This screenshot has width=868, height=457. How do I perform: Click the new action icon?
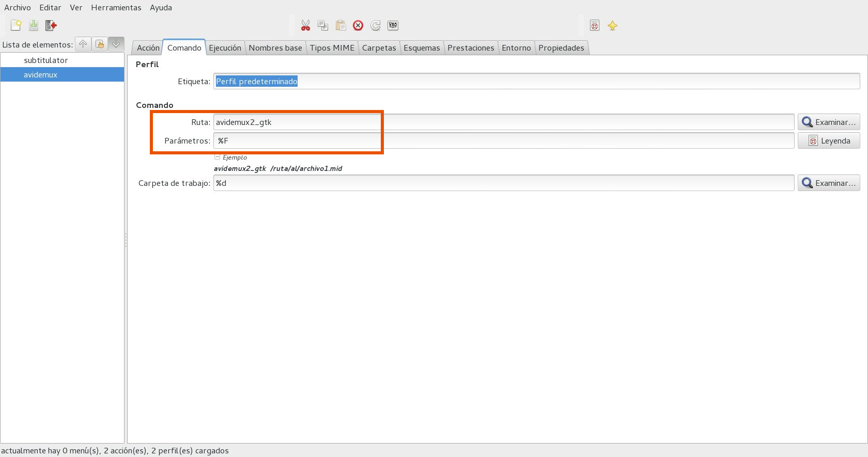pyautogui.click(x=16, y=25)
